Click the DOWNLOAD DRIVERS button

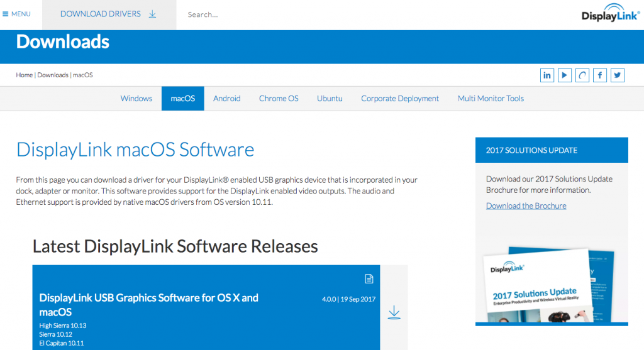(109, 14)
